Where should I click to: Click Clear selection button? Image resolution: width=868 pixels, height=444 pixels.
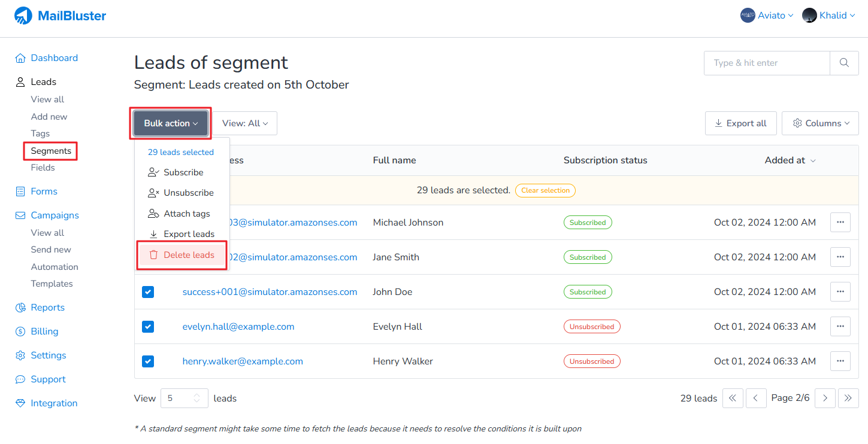pyautogui.click(x=545, y=190)
